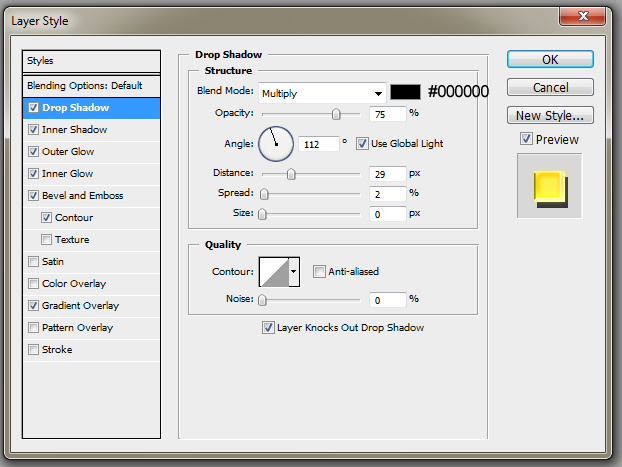Select the Inner Shadow style row
Image resolution: width=622 pixels, height=467 pixels.
pos(92,130)
